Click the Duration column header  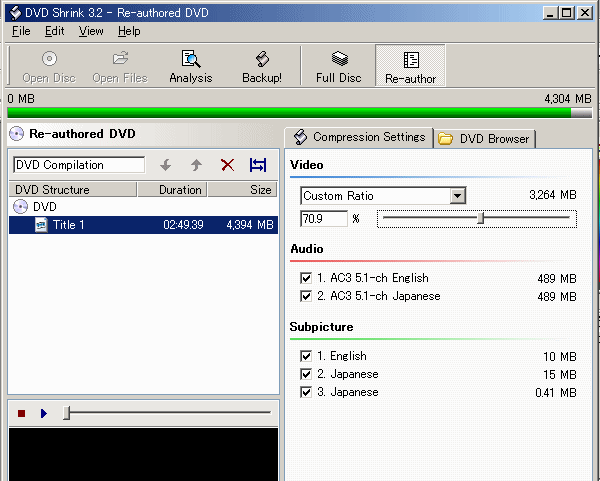[180, 189]
